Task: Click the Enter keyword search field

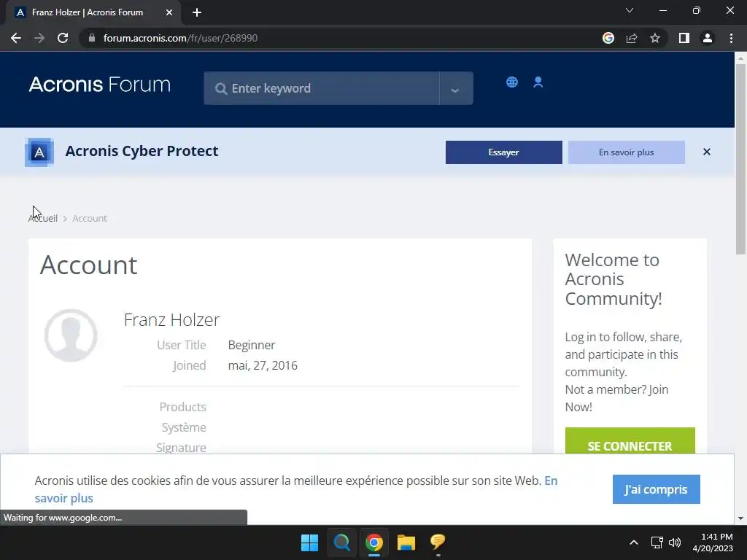Action: click(x=322, y=88)
